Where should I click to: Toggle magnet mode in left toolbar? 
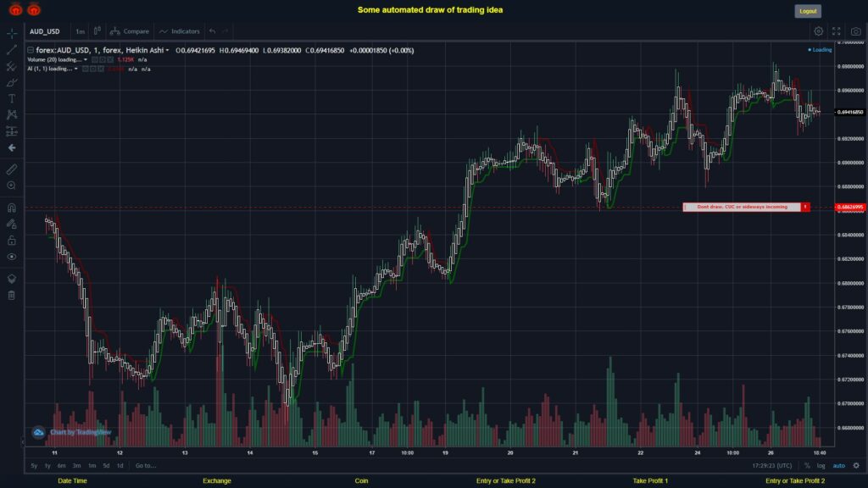pyautogui.click(x=12, y=208)
